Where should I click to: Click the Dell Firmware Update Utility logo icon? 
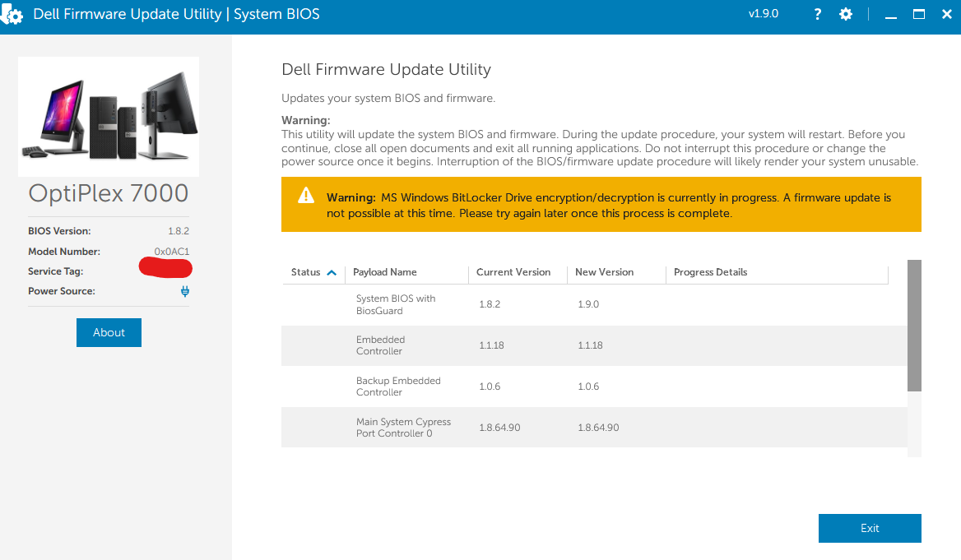[x=12, y=13]
